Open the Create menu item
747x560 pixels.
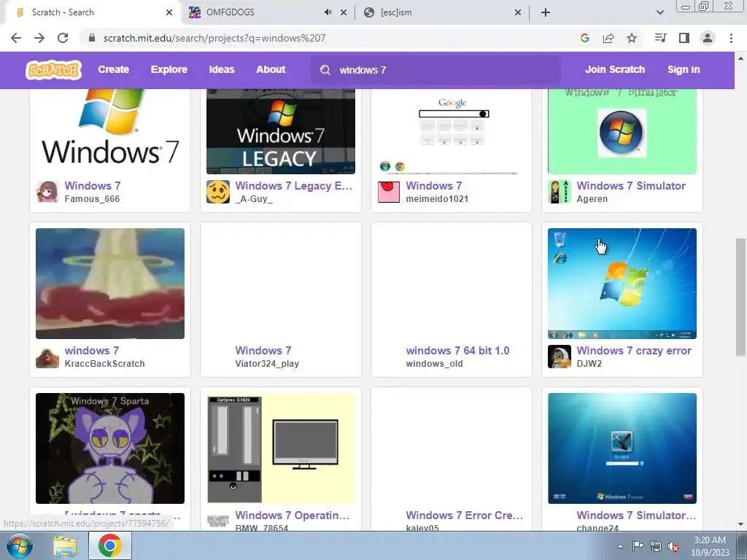tap(113, 69)
